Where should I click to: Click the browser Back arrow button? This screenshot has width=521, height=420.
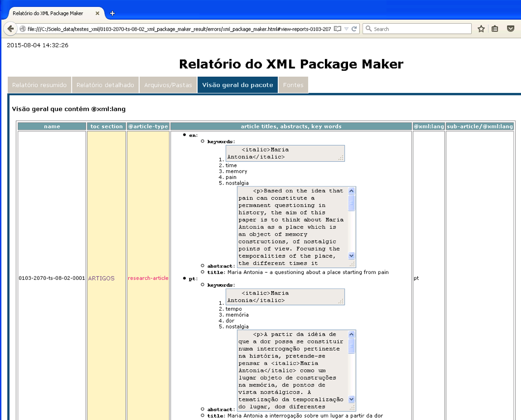[x=10, y=29]
